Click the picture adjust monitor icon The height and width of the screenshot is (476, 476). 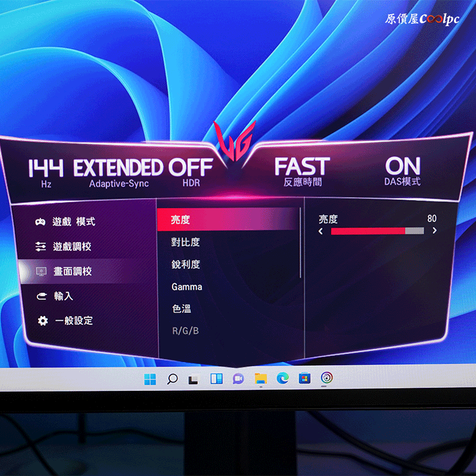pyautogui.click(x=41, y=271)
